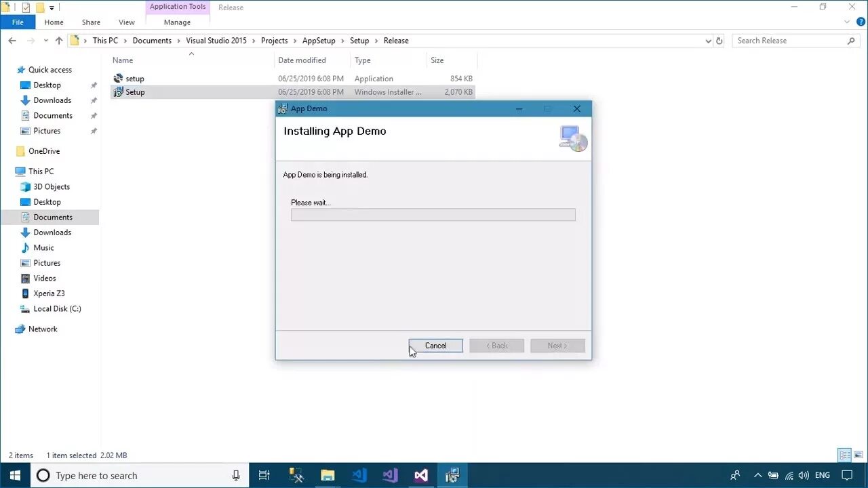Open the Manage tab under Application Tools
868x488 pixels.
pyautogui.click(x=177, y=22)
